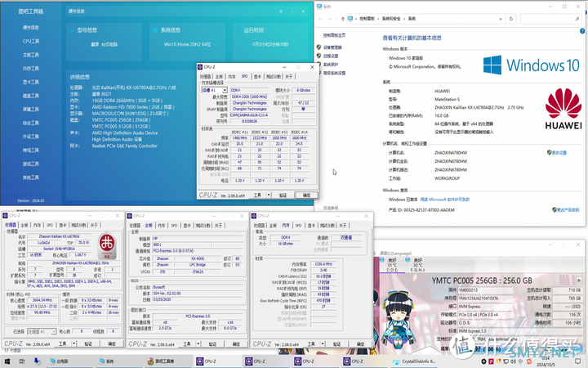This screenshot has width=588, height=368.
Task: Open 此电脑 from the taskbar
Action: click(59, 361)
